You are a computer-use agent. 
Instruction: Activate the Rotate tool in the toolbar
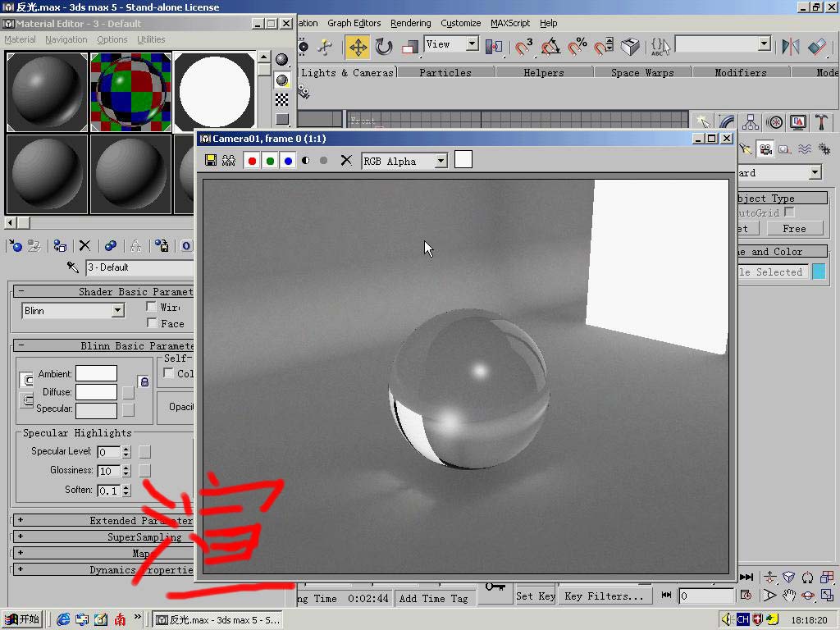(384, 47)
